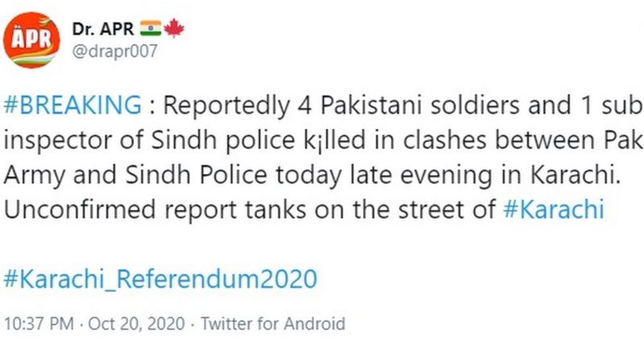
Task: Click the words Unconfirmed report tanks
Action: pyautogui.click(x=155, y=209)
